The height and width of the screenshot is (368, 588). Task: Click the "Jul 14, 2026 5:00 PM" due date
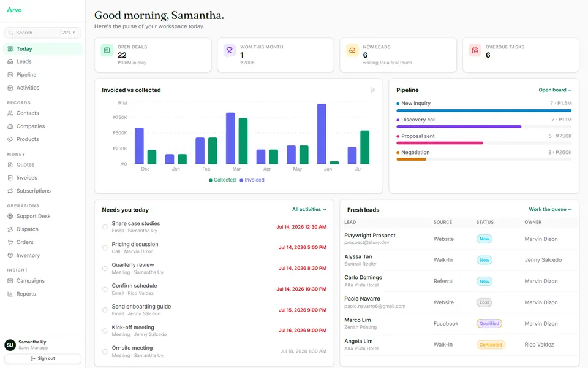pos(302,247)
